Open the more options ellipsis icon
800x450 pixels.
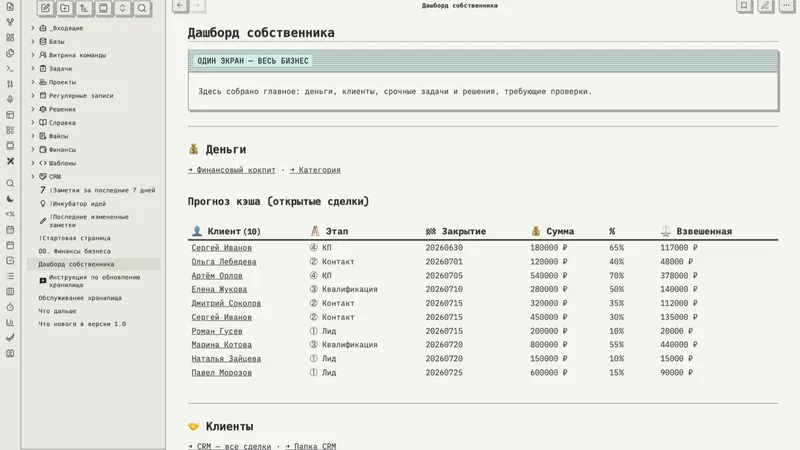click(786, 6)
